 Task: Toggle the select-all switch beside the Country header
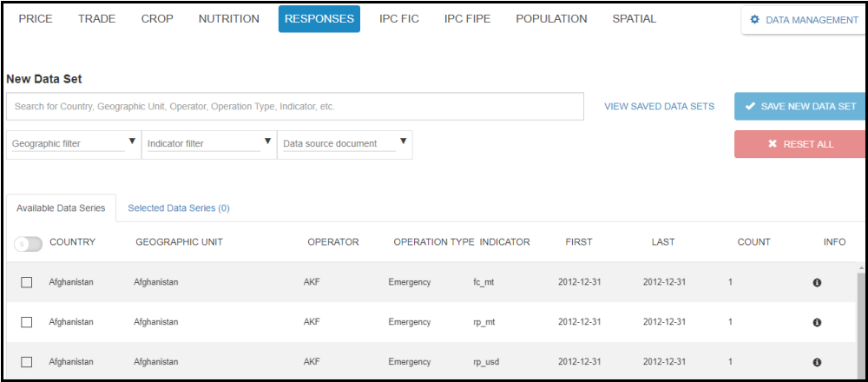click(28, 244)
